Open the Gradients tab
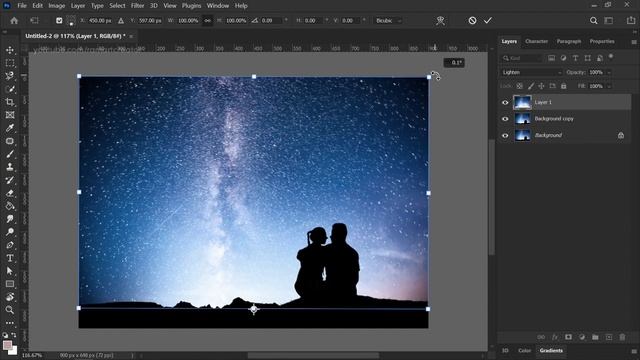 [551, 351]
